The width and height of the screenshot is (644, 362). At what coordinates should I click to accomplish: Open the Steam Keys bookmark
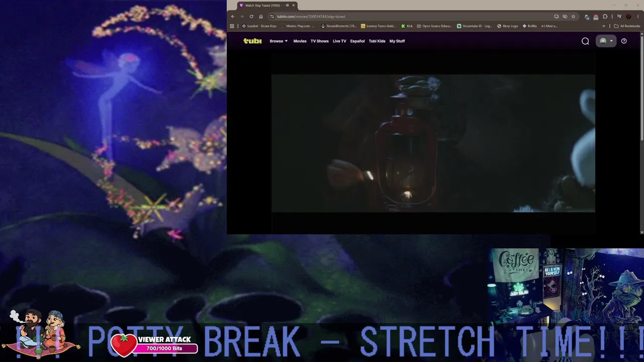[x=269, y=26]
